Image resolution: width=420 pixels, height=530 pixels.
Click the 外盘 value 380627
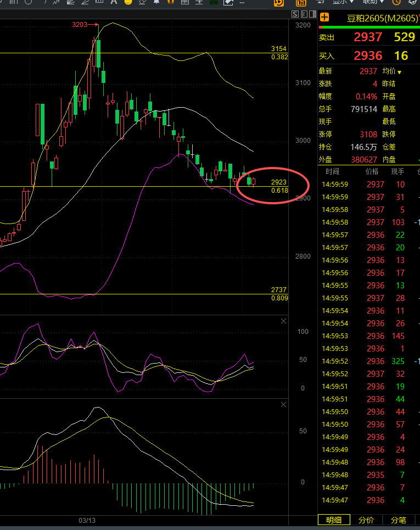coord(364,159)
